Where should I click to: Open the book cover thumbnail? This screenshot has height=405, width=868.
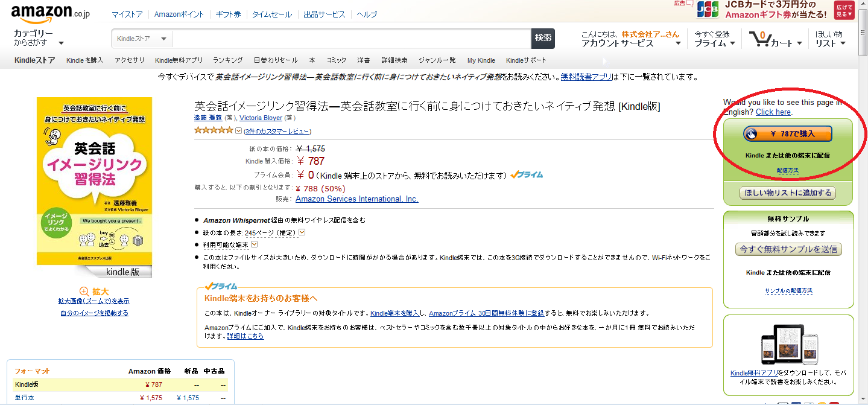(x=94, y=187)
